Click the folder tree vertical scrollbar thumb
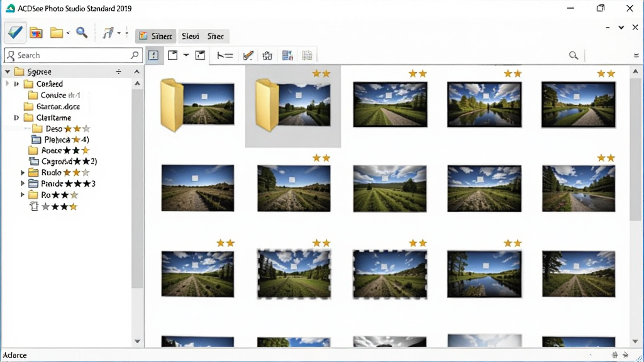This screenshot has height=362, width=644. coord(137,189)
